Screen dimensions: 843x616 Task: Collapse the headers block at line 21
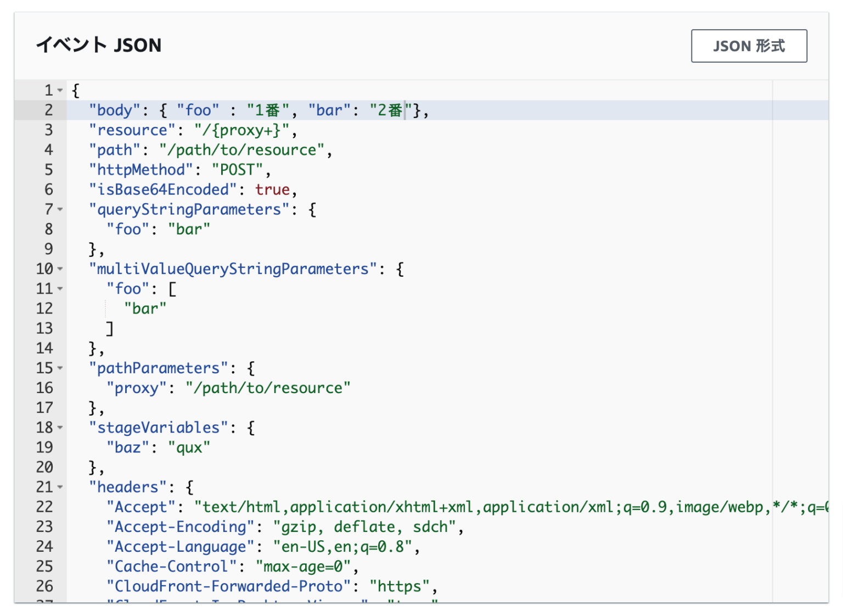point(59,487)
